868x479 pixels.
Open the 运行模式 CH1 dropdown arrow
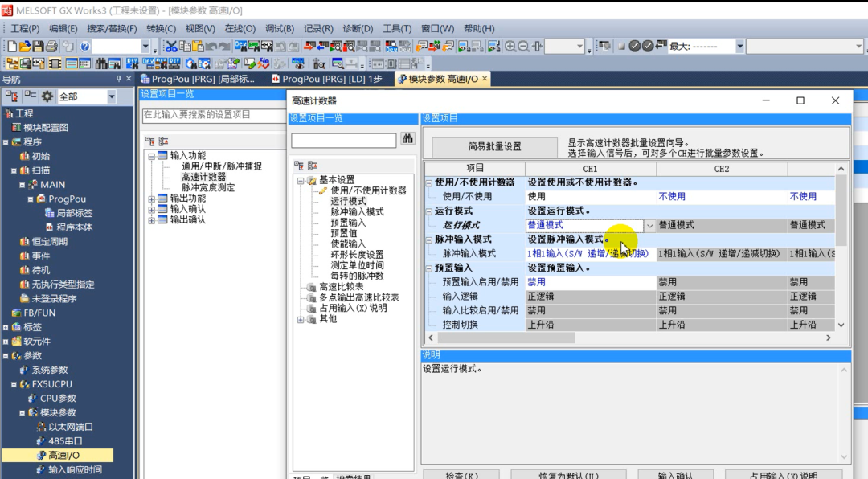point(650,225)
